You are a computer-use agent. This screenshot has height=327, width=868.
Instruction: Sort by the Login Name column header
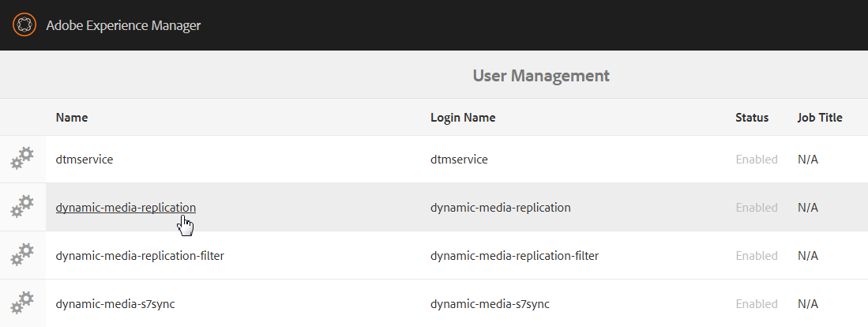(463, 118)
